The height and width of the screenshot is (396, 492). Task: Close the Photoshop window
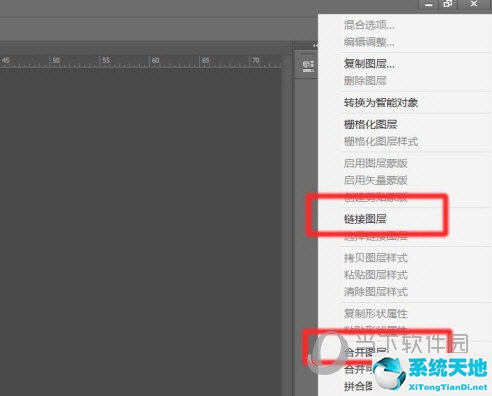(x=474, y=4)
